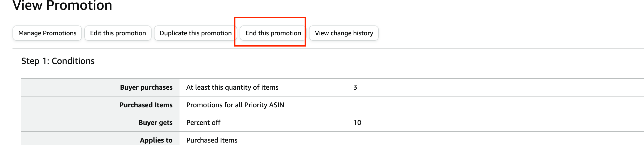Open Edit this promotion
This screenshot has height=145, width=644.
click(118, 33)
